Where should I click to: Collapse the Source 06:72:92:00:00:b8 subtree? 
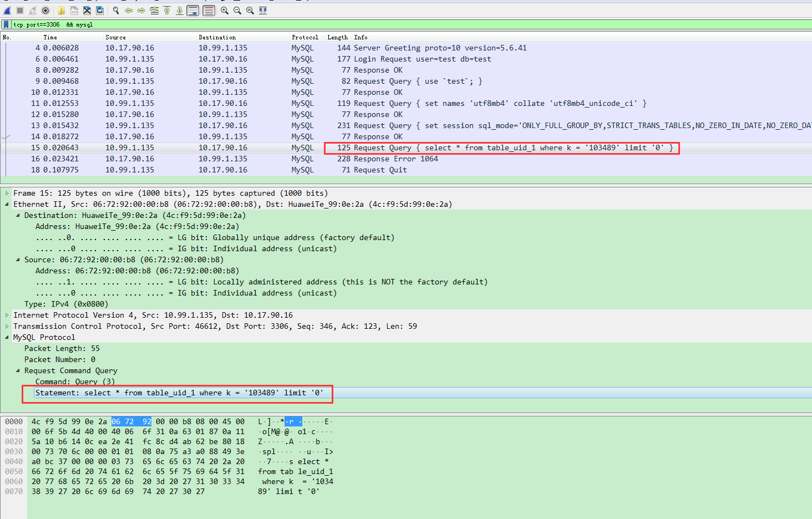pos(18,259)
